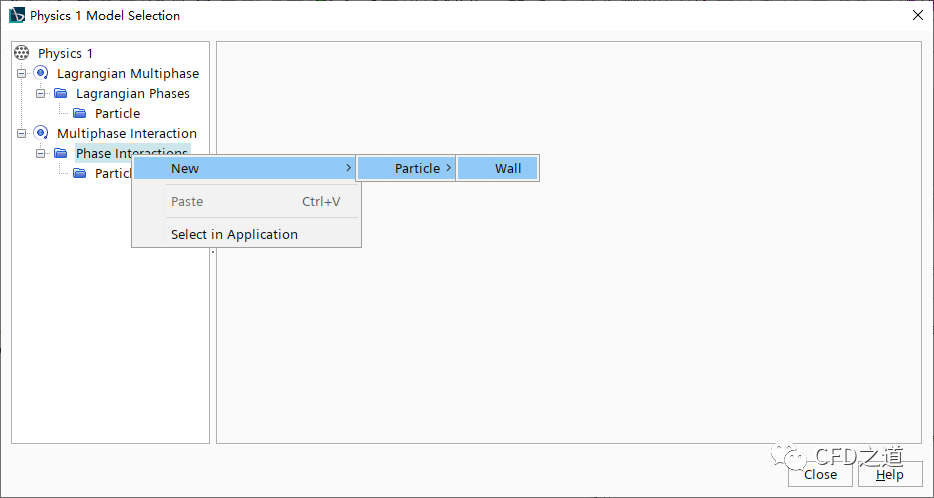Image resolution: width=934 pixels, height=498 pixels.
Task: Close the Physics 1 Model Selection window
Action: click(x=918, y=15)
